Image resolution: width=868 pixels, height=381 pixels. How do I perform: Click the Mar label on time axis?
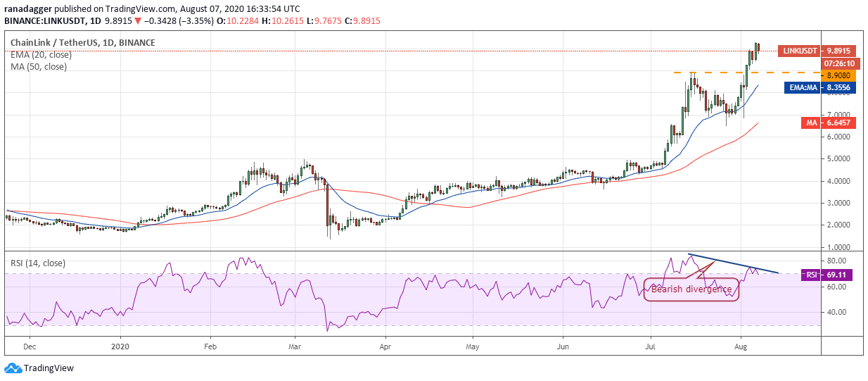click(x=295, y=346)
